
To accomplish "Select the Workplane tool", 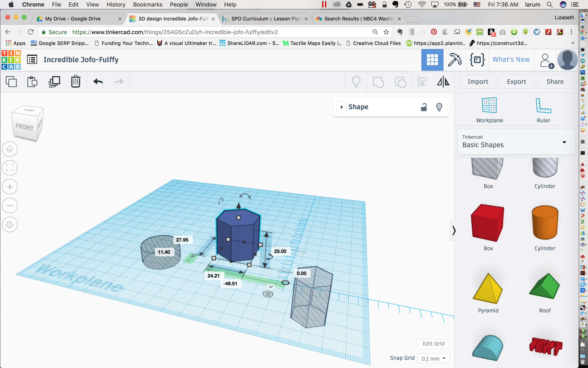I will [x=489, y=110].
